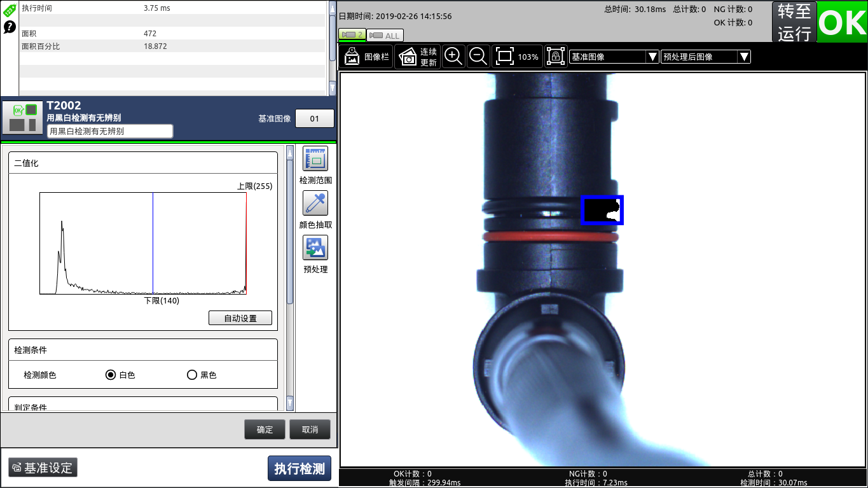The width and height of the screenshot is (868, 488).
Task: Click the results table scroll down arrow
Action: click(332, 90)
